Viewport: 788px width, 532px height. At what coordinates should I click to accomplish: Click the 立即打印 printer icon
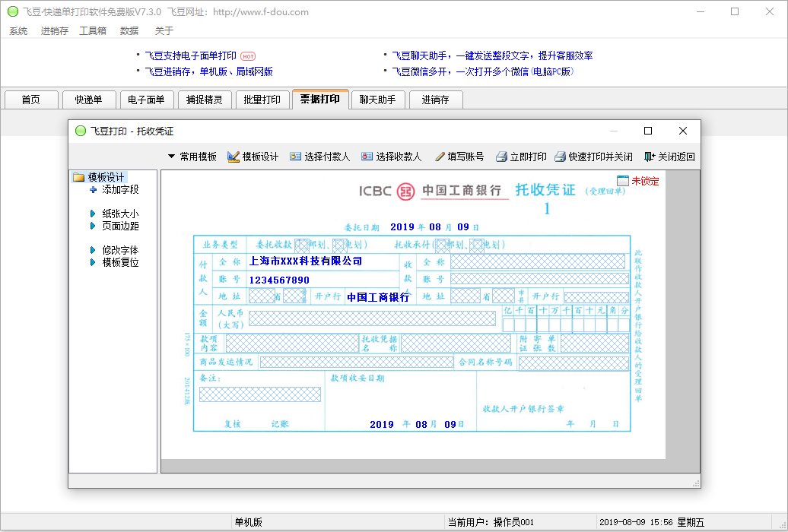point(501,157)
